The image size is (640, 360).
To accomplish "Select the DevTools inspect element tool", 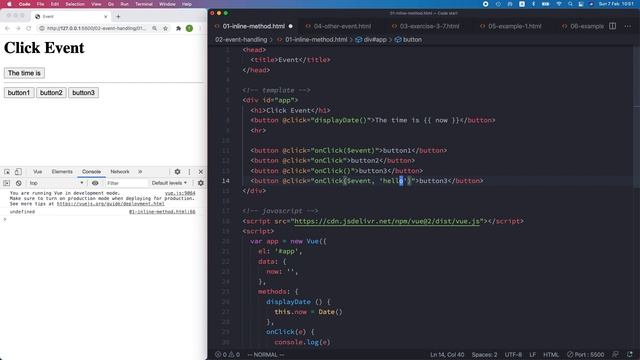I will click(x=7, y=172).
